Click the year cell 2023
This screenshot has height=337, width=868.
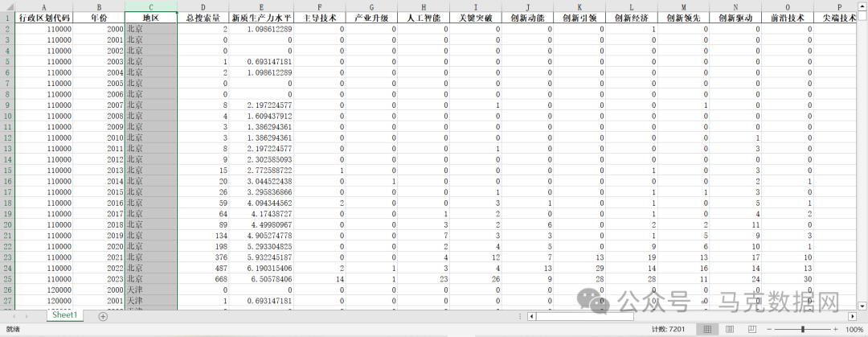(99, 279)
